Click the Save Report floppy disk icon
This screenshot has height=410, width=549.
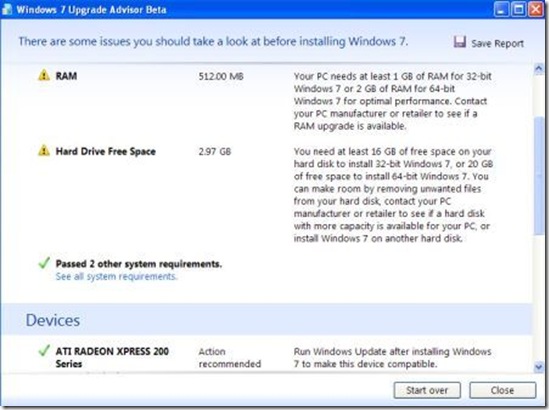click(x=460, y=42)
